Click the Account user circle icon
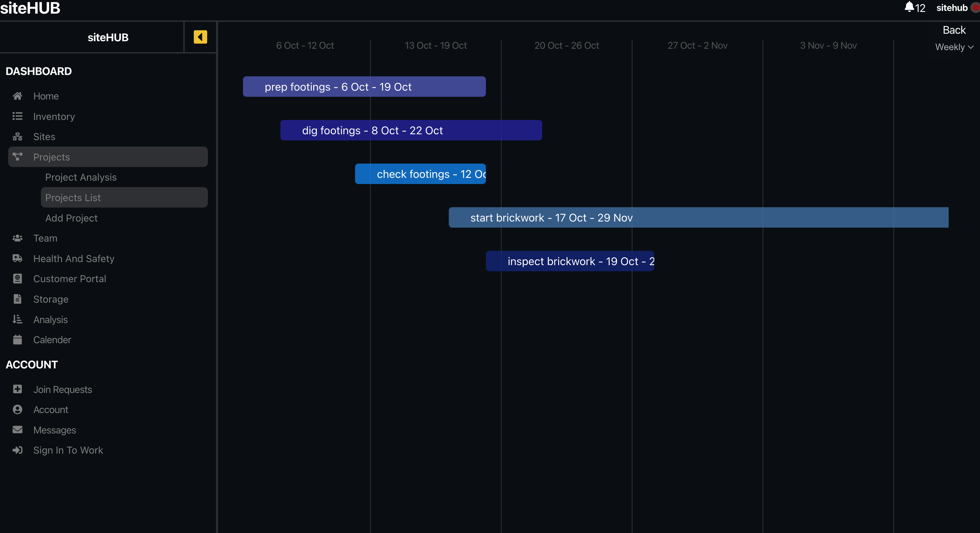980x533 pixels. (x=17, y=409)
